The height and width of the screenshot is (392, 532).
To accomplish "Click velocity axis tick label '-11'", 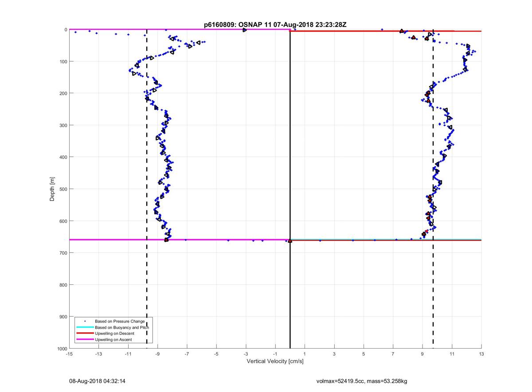I will [128, 354].
